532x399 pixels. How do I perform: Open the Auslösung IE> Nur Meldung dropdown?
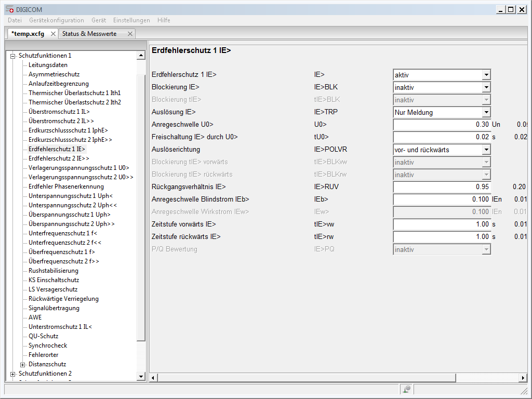coord(486,112)
